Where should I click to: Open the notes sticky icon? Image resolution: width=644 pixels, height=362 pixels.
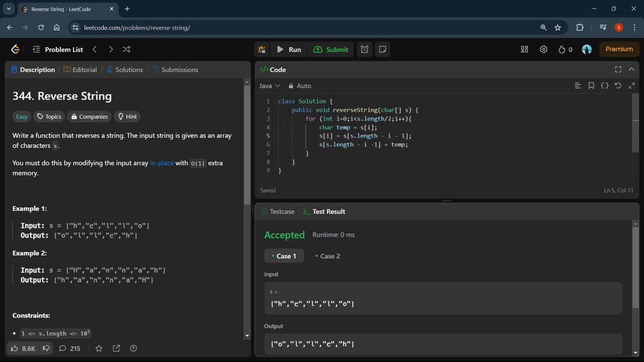[383, 49]
